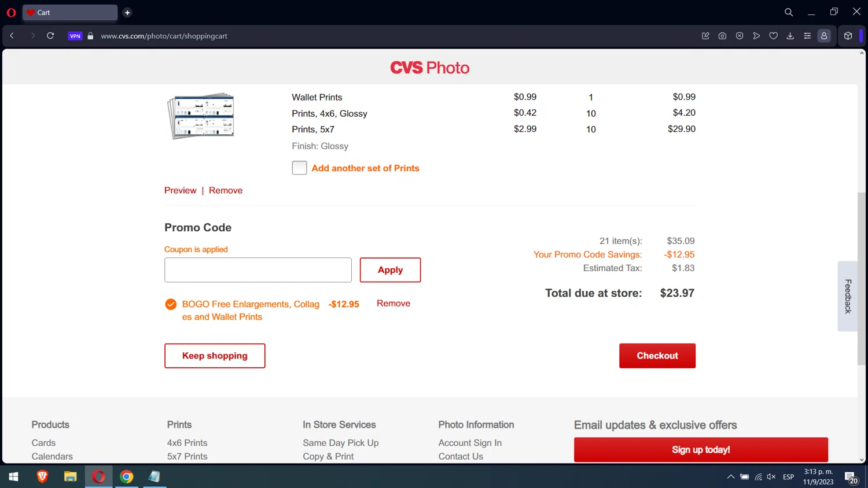Open File Explorer from taskbar
Viewport: 868px width, 488px height.
(x=70, y=477)
